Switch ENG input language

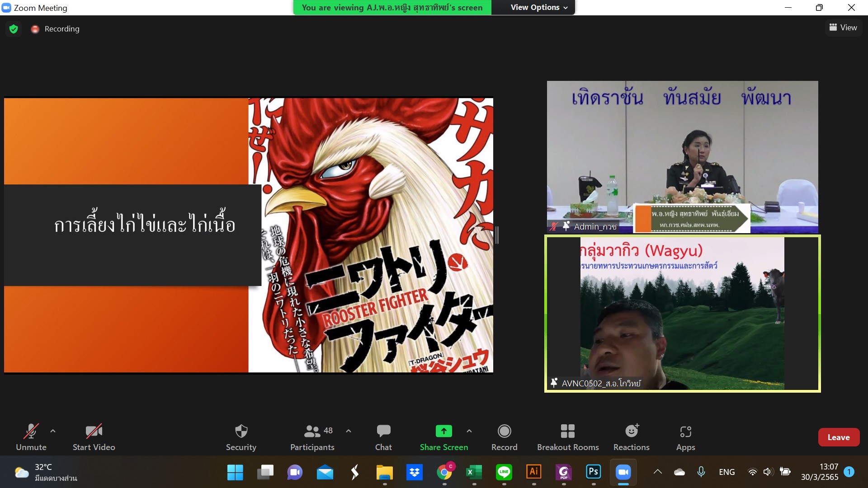point(726,472)
